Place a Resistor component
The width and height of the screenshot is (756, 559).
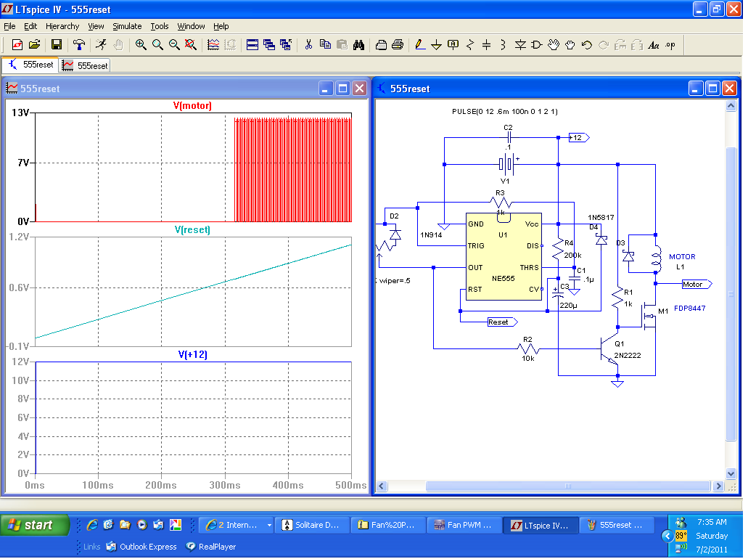[x=470, y=45]
